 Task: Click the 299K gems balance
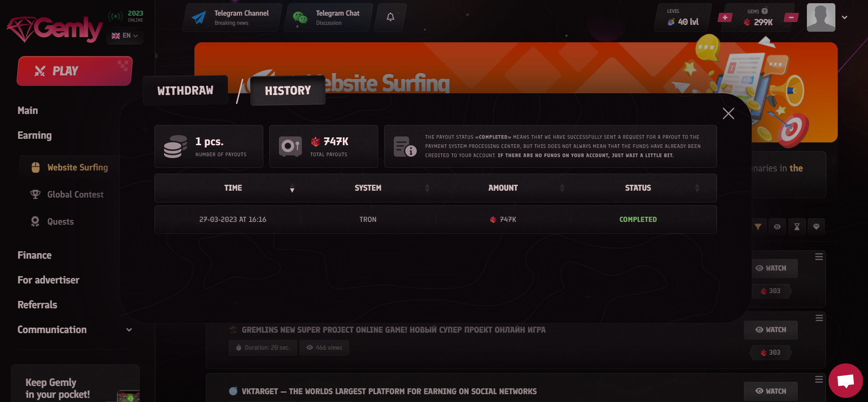coord(758,22)
